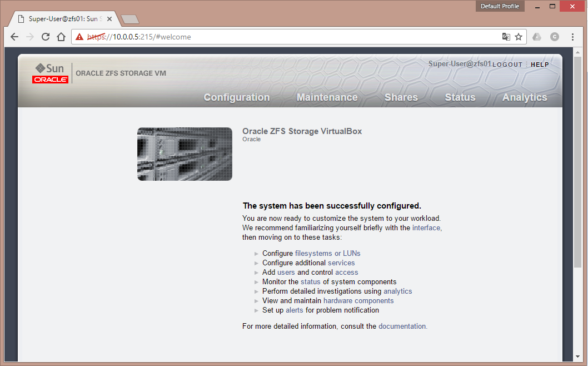Screen dimensions: 588x366
Task: Open the Maintenance section
Action: click(327, 97)
